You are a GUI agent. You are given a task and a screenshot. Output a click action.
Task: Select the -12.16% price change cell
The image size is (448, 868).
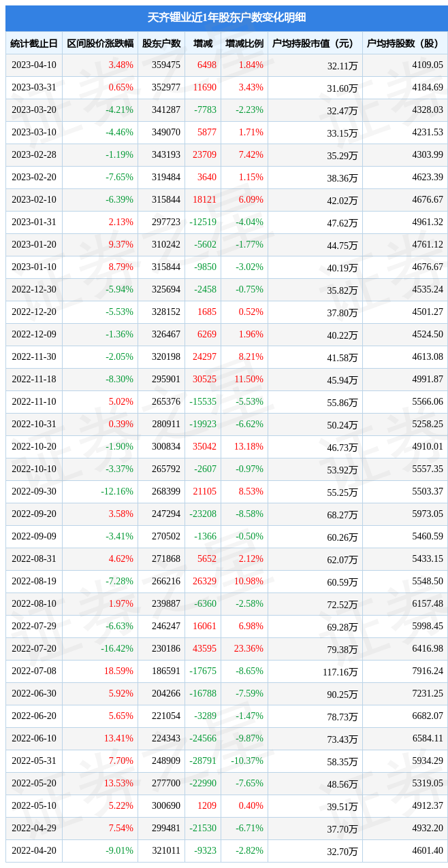(x=117, y=492)
